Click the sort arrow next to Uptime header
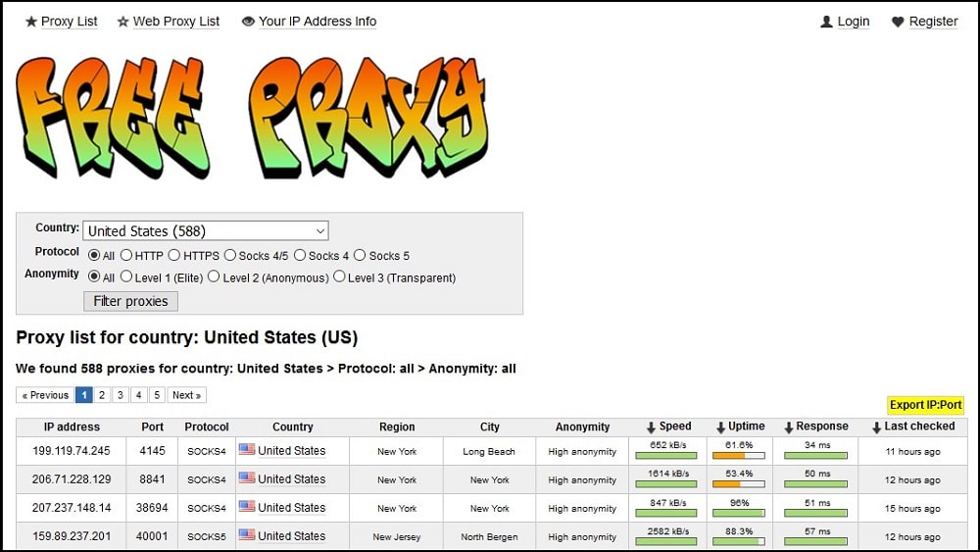The image size is (980, 552). (x=720, y=427)
